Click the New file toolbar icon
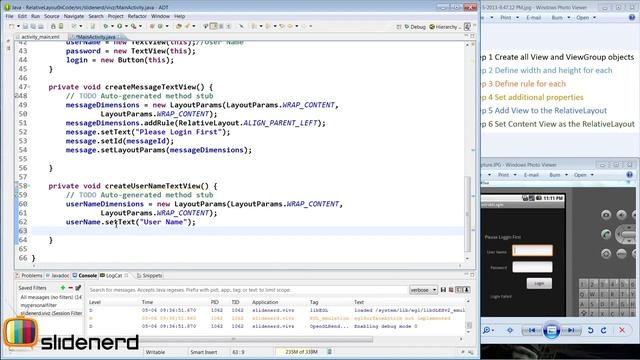Screen dimensions: 640x360 pos(11,26)
